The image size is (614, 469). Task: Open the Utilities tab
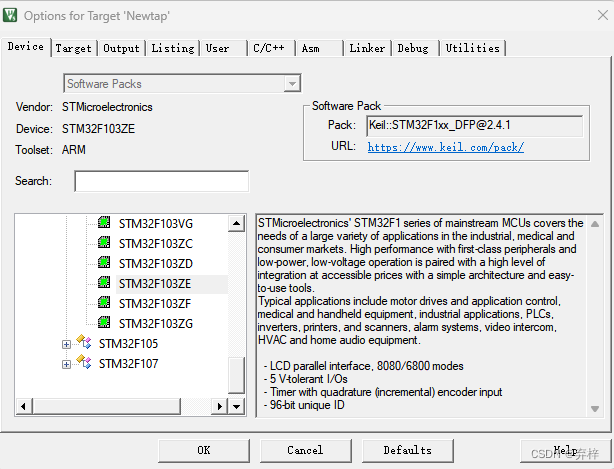[x=473, y=49]
